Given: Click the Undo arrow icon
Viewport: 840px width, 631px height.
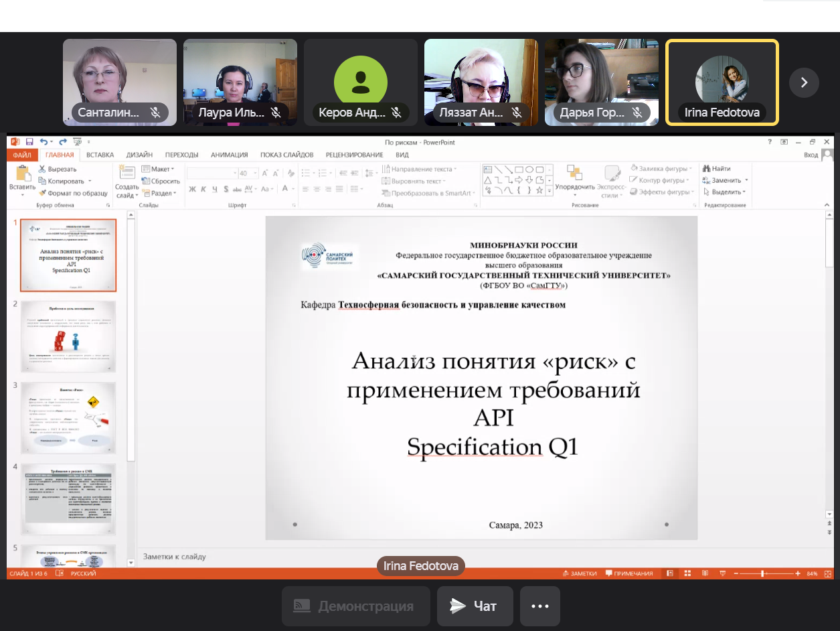Looking at the screenshot, I should [44, 142].
